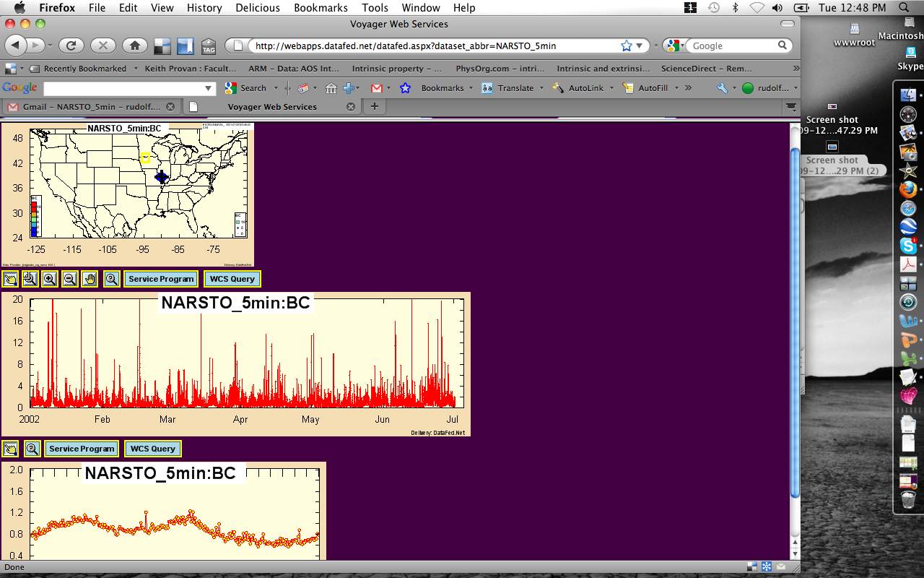Select the pan hand tool under the map
The height and width of the screenshot is (578, 924).
tap(90, 279)
